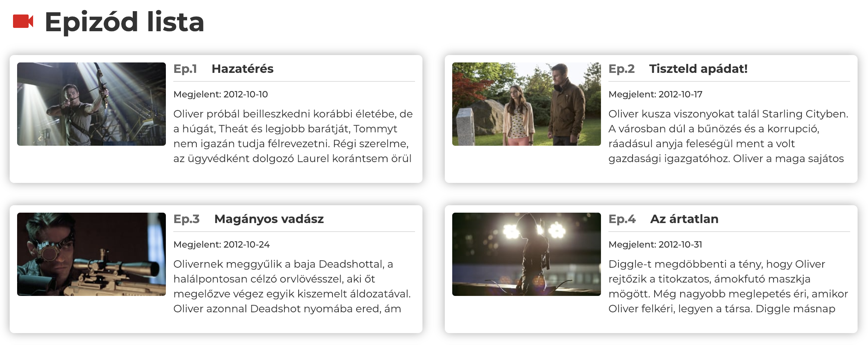Screen dimensions: 868x345
Task: Open the Hazatérés episode thumbnail
Action: tap(91, 104)
